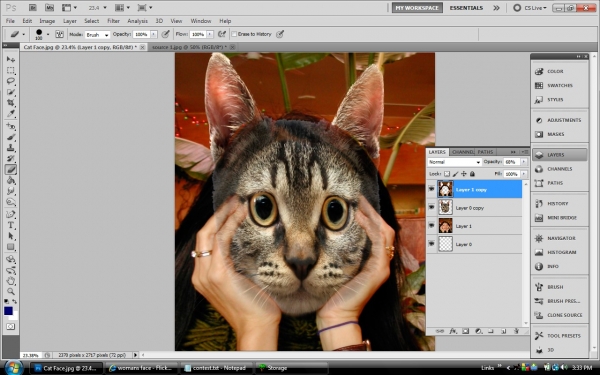Screen dimensions: 600x375
Task: Click the foreground color swatch
Action: [x=8, y=311]
